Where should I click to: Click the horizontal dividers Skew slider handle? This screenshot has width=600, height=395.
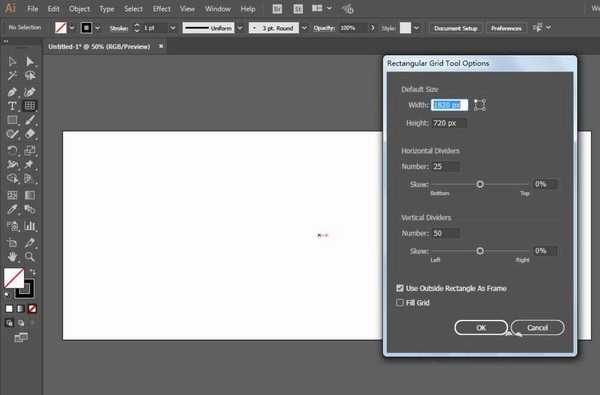[x=480, y=184]
